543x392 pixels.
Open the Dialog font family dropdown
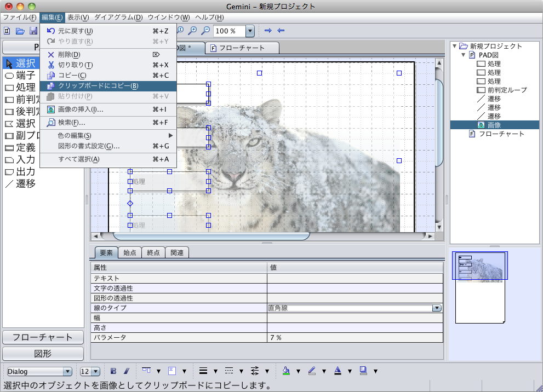tap(67, 372)
